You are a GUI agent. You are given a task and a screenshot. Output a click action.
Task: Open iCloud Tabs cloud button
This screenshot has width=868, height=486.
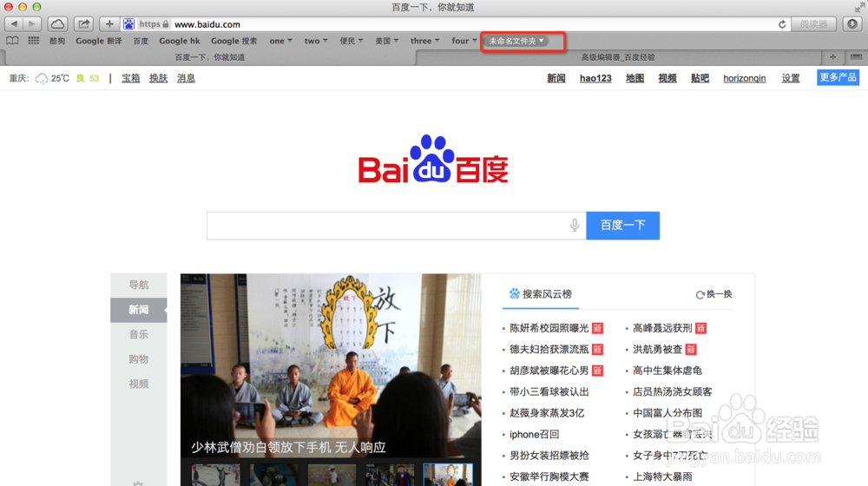coord(57,23)
